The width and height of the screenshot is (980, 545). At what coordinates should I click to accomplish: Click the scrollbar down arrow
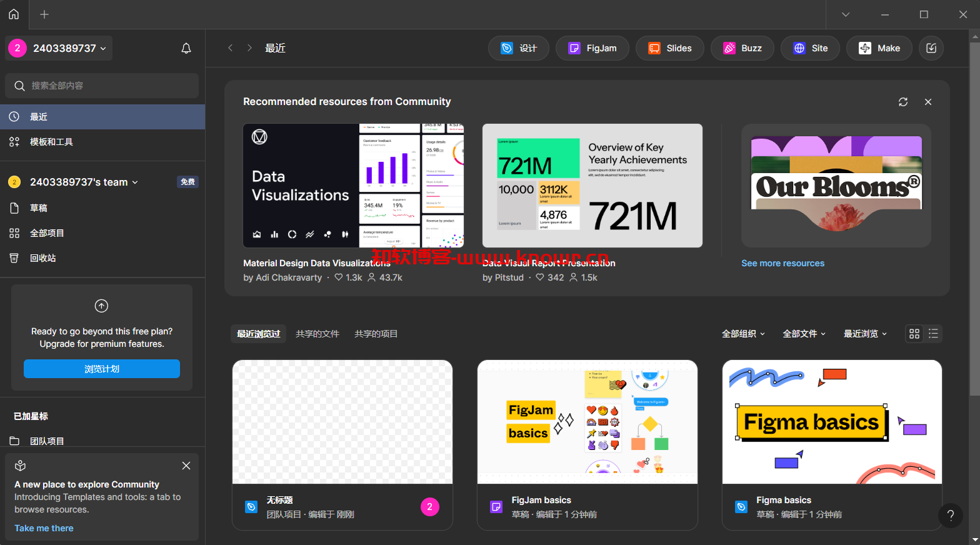tap(975, 539)
